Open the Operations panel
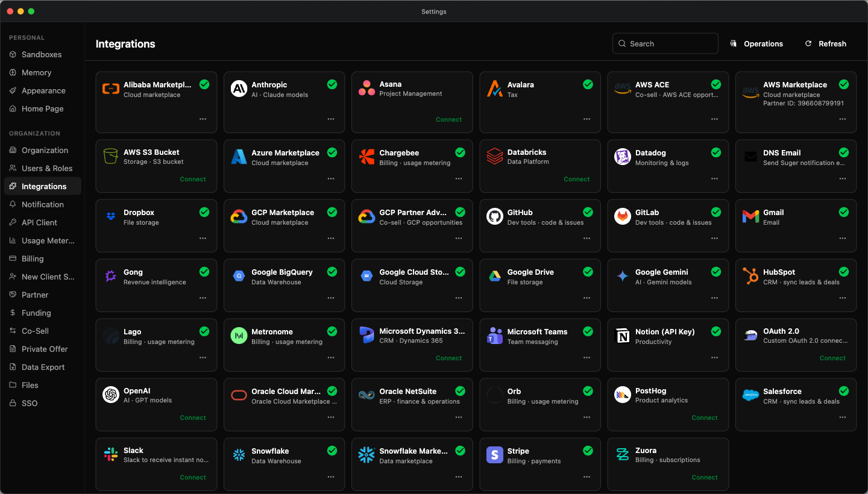This screenshot has height=494, width=868. click(x=756, y=43)
